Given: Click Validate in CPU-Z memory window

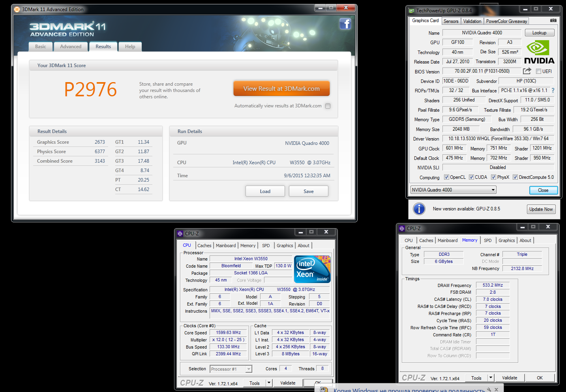Looking at the screenshot, I should point(510,378).
